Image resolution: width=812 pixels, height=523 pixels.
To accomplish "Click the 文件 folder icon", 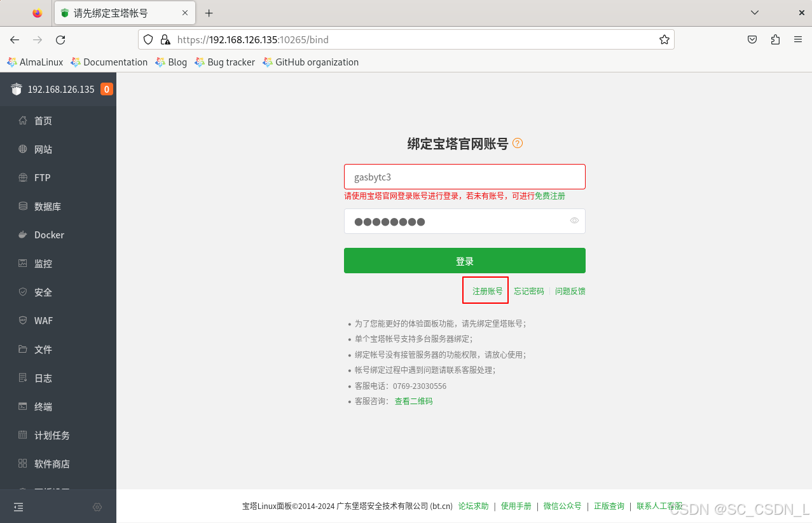I will click(x=23, y=349).
